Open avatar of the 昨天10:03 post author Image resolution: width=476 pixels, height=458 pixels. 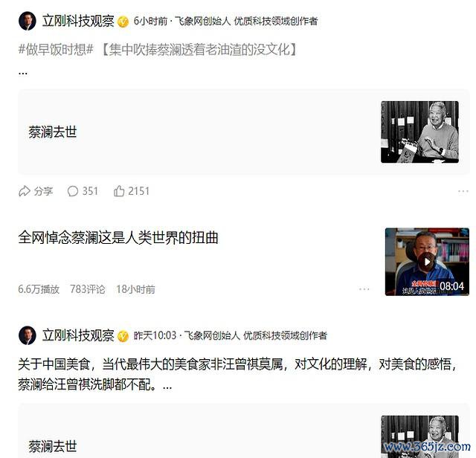click(x=28, y=335)
